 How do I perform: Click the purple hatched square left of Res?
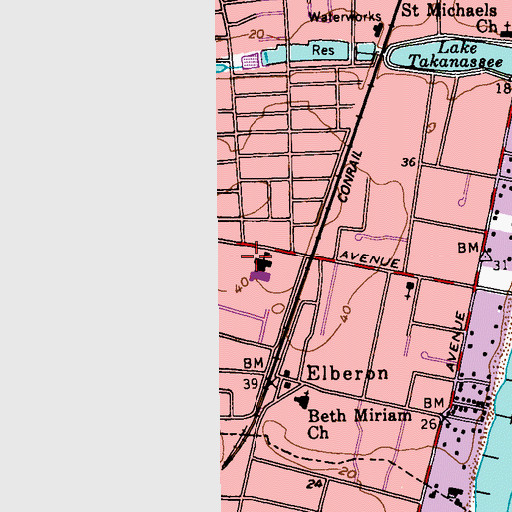250,61
